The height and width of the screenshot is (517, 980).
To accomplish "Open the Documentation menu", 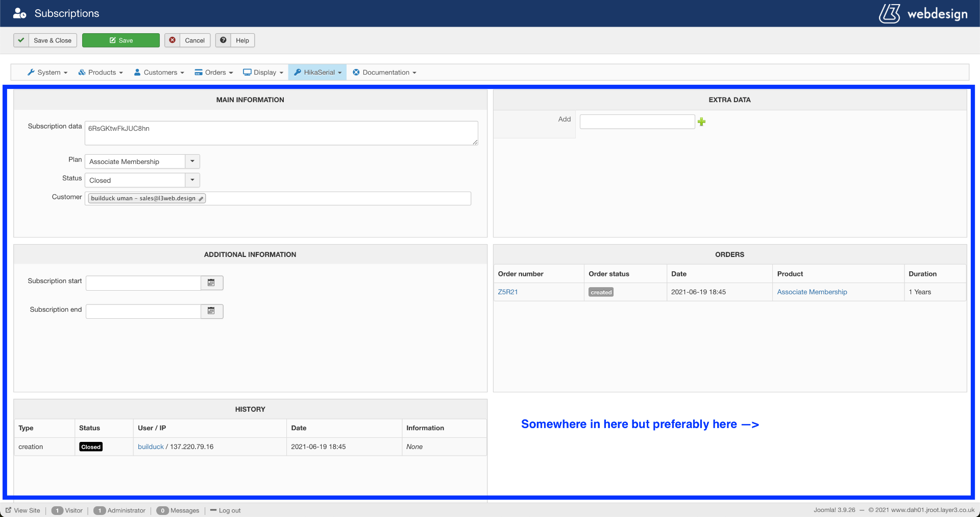I will pyautogui.click(x=385, y=73).
